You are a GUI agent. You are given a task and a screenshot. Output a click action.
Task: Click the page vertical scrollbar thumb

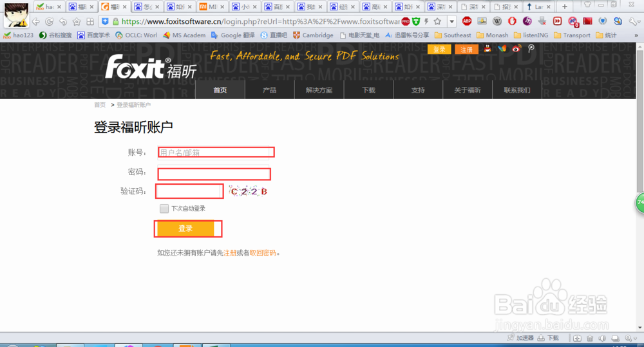pos(639,121)
